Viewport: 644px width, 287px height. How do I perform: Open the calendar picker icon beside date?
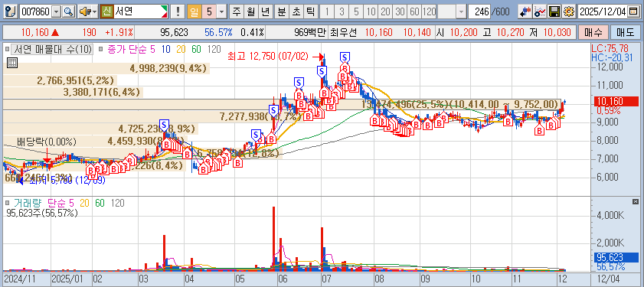pos(633,11)
